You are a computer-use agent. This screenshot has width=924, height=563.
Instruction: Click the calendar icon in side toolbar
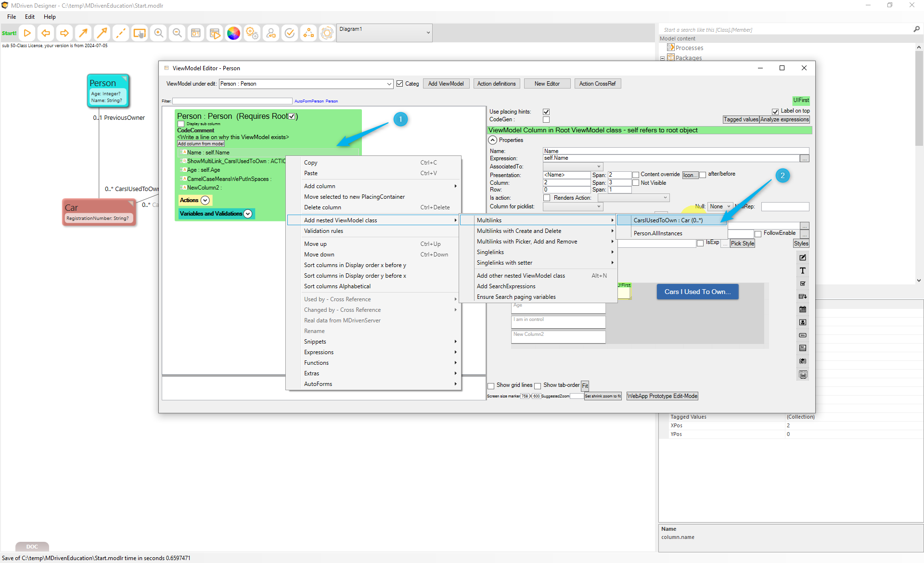coord(802,309)
